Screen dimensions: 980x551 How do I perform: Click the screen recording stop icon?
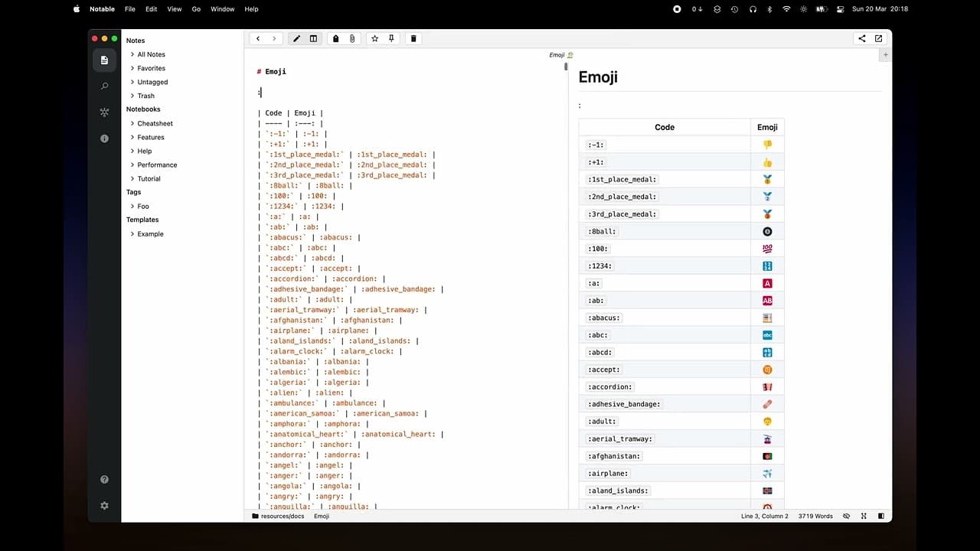click(x=677, y=9)
